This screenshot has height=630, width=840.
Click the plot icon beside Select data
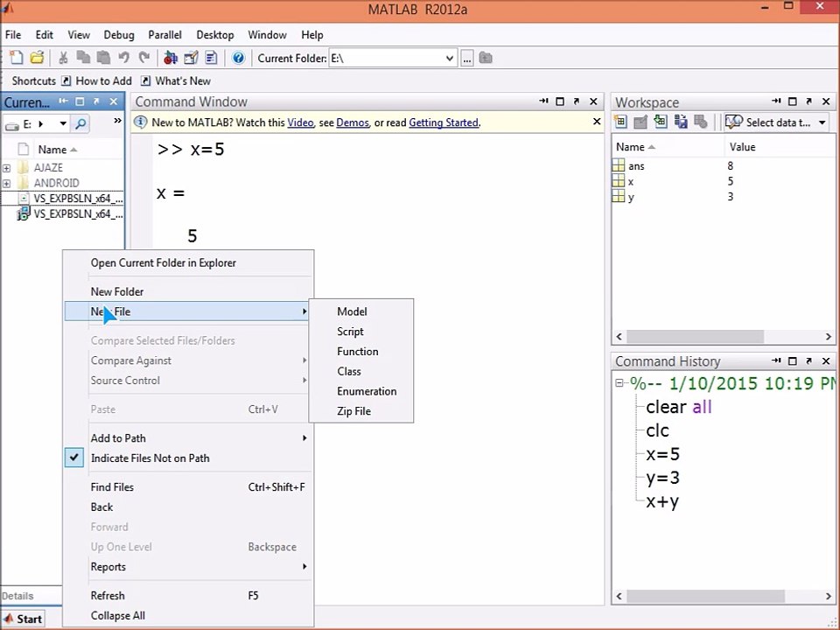pos(733,122)
